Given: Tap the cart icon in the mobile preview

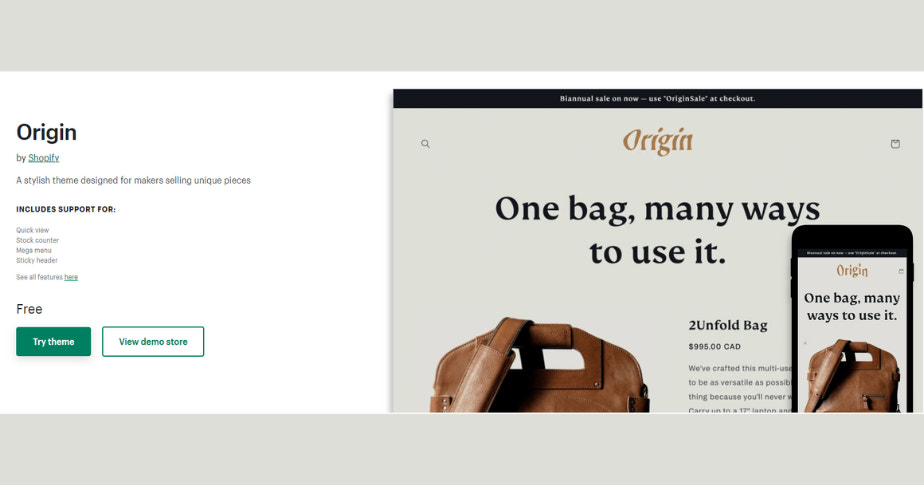Looking at the screenshot, I should tap(901, 271).
